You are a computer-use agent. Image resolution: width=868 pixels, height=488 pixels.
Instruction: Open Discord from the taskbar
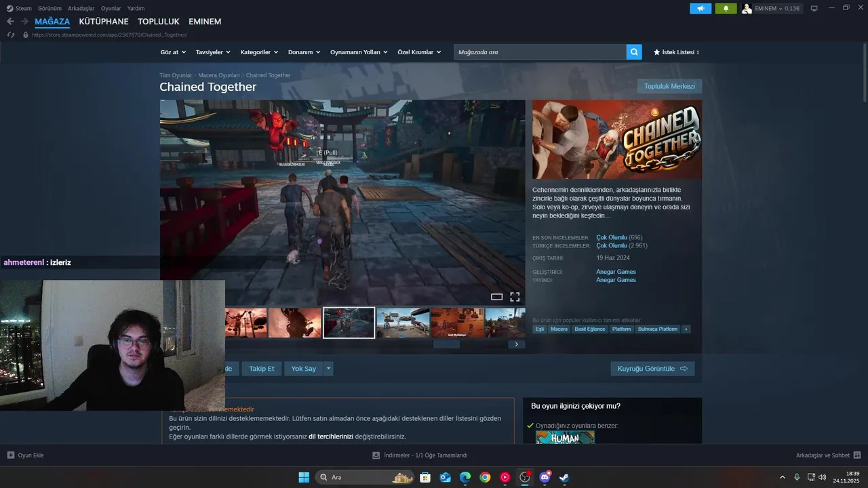pyautogui.click(x=545, y=477)
